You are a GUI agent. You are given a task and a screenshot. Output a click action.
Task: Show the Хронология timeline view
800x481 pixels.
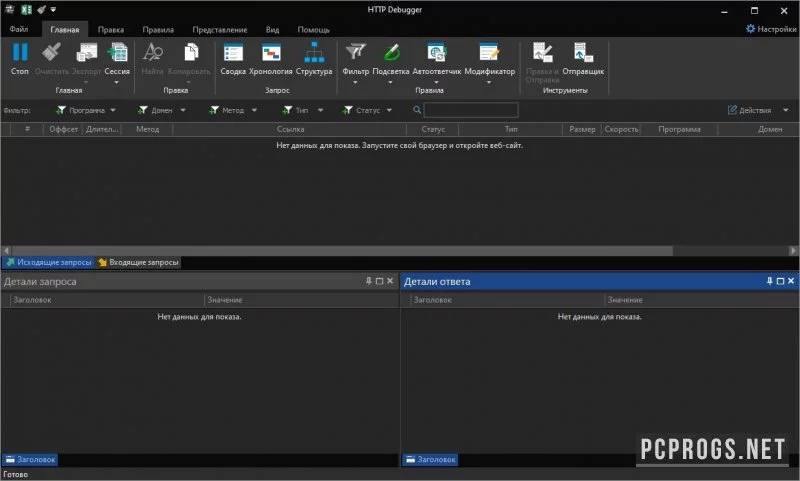coord(270,53)
